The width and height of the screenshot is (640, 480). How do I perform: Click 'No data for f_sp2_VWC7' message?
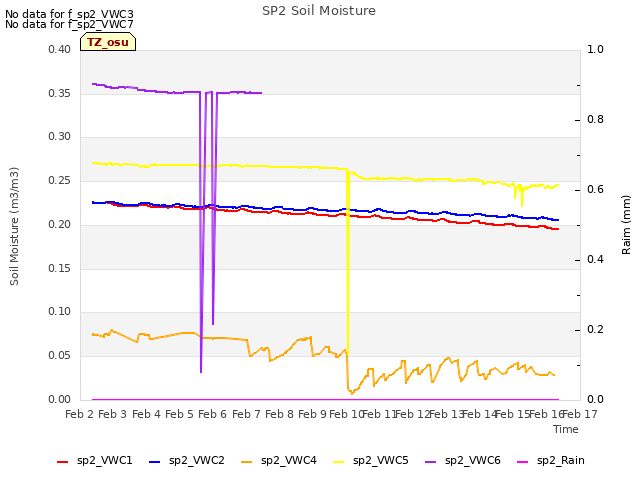(69, 24)
